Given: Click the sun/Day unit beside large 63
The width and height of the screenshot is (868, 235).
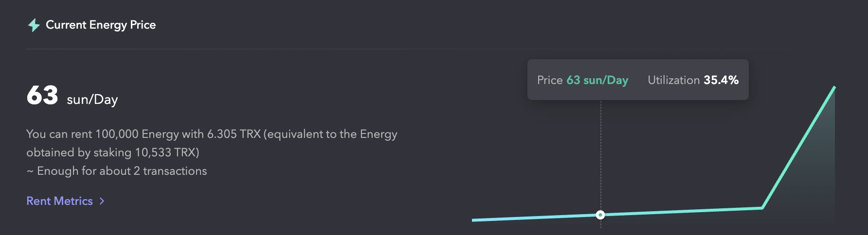Looking at the screenshot, I should 92,100.
